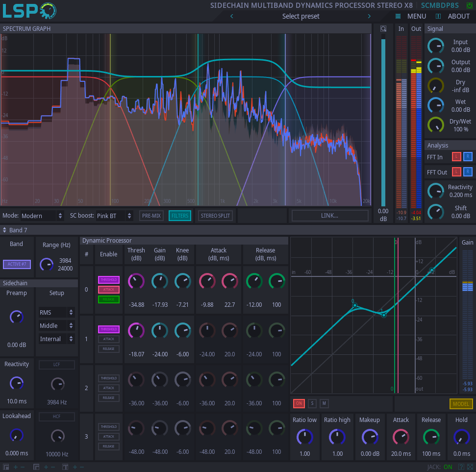Click the MODEL button
The width and height of the screenshot is (476, 472).
click(x=461, y=404)
